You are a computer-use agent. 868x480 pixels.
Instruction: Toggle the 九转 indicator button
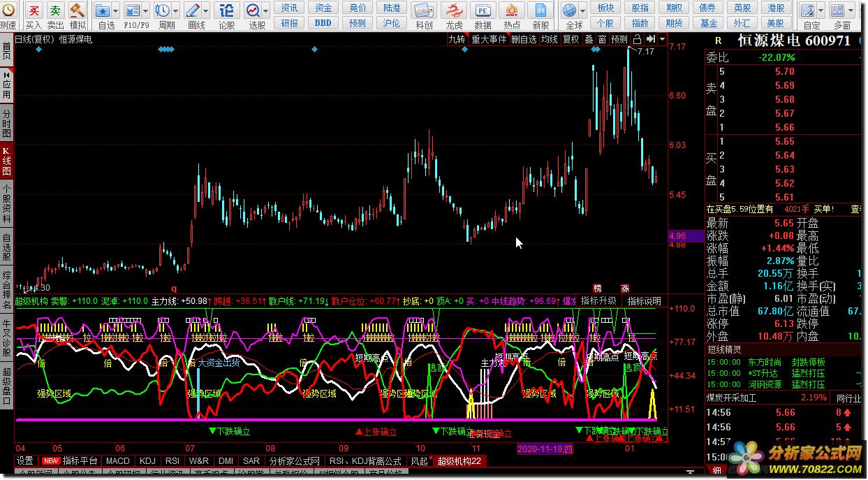(457, 40)
